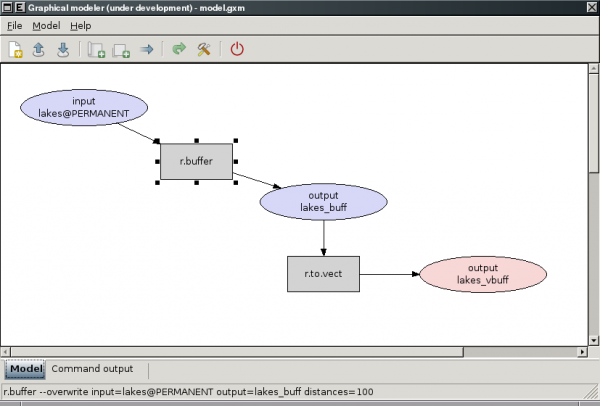Click the output lakes_buff ellipse
Viewport: 600px width, 406px height.
click(321, 201)
